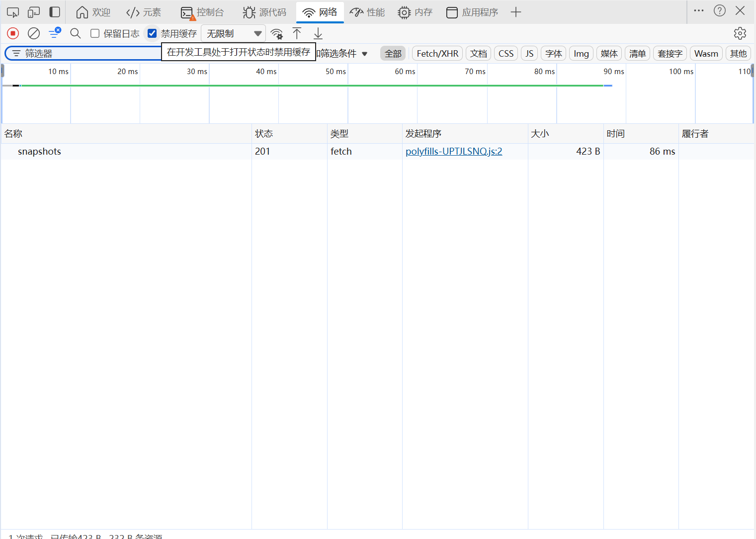Viewport: 756px width, 539px height.
Task: Filter requests by 其他
Action: tap(739, 54)
